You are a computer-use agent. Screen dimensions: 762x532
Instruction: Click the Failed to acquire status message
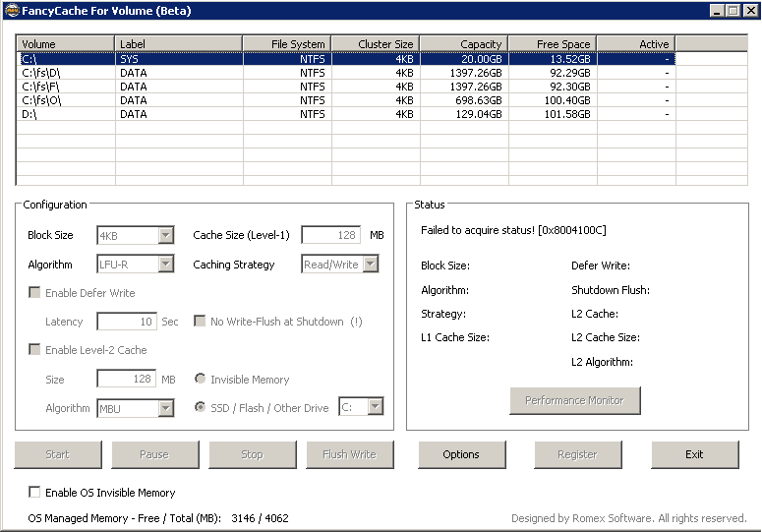click(513, 230)
